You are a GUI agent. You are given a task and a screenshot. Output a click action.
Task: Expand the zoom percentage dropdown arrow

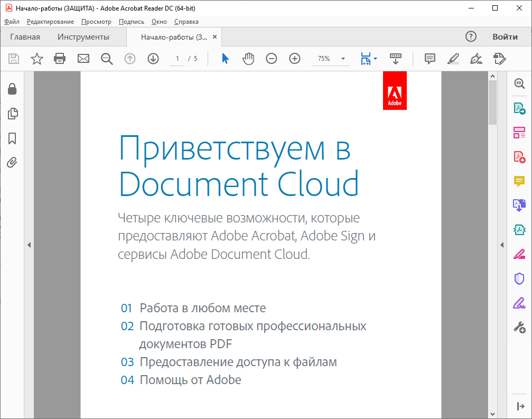tap(343, 59)
